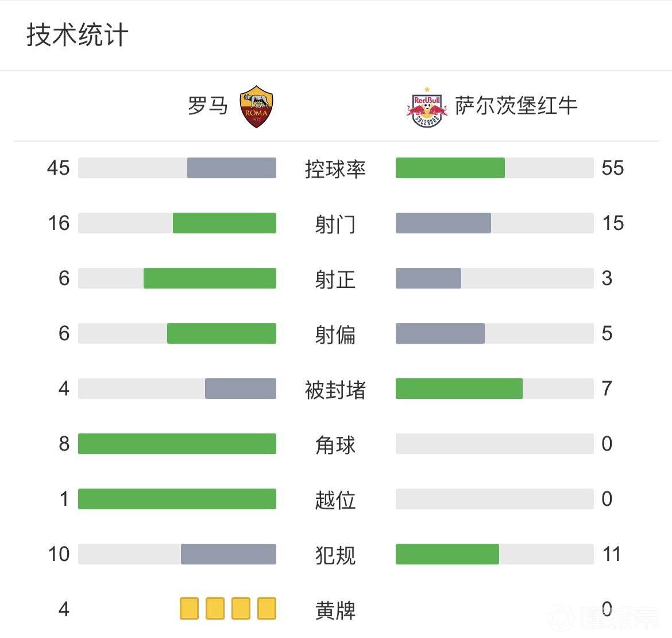The image size is (672, 638).
Task: Open the 罗马 team name link
Action: [x=207, y=106]
